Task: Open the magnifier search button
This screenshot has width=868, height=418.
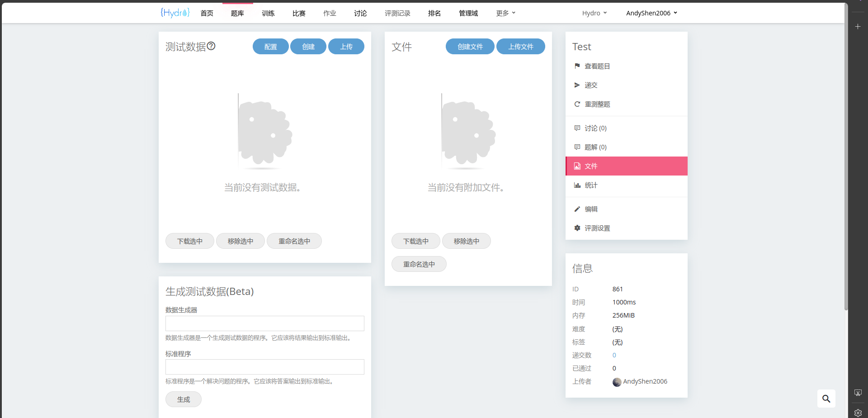Action: pyautogui.click(x=826, y=399)
